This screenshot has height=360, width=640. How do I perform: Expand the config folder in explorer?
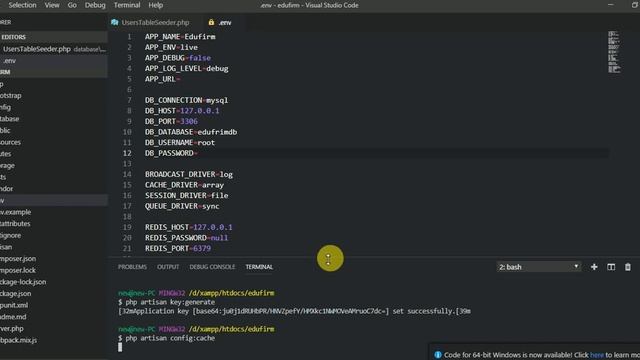click(6, 107)
